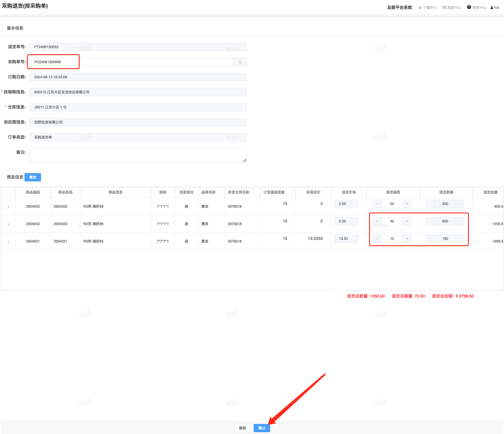The height and width of the screenshot is (434, 504).
Task: Expand the row with 退货金额 1200.0
Action: [8, 224]
